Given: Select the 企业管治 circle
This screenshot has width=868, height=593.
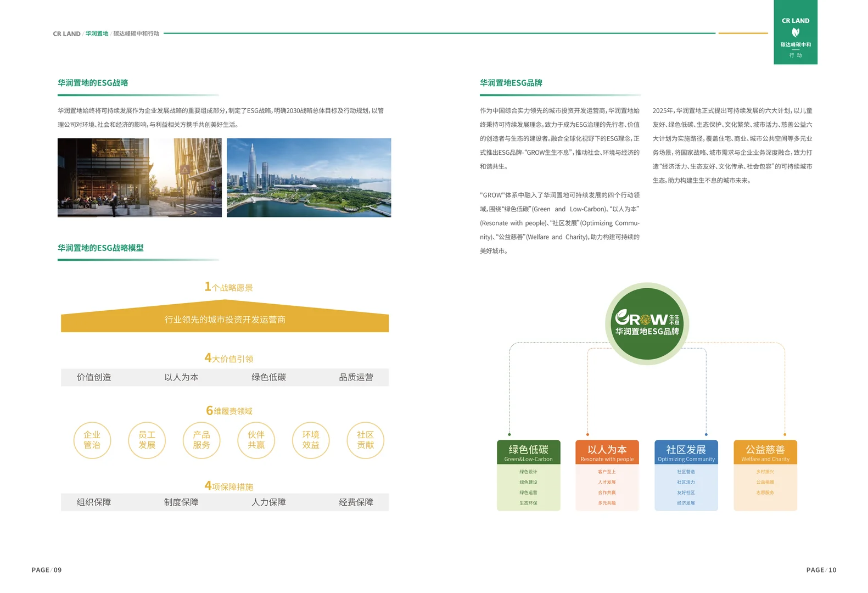Looking at the screenshot, I should click(92, 440).
